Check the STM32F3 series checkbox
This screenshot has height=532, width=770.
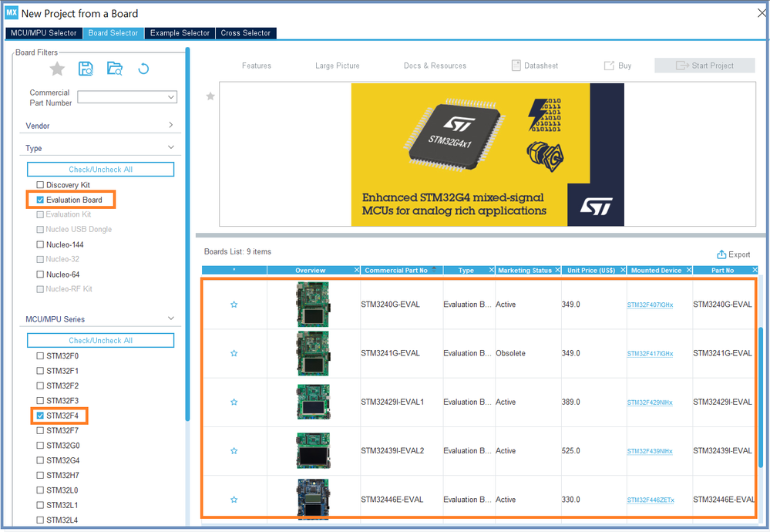(x=40, y=401)
